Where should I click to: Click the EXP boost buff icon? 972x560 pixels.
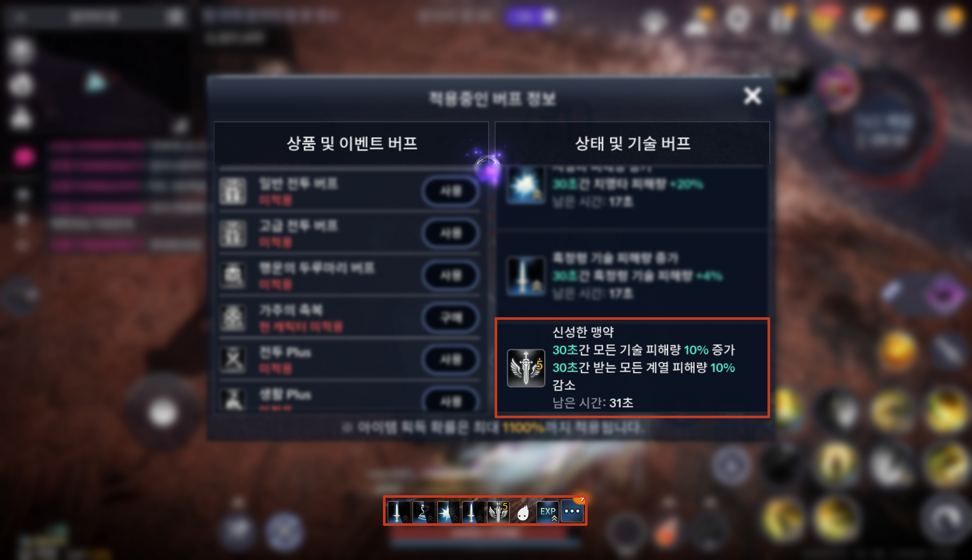[548, 512]
